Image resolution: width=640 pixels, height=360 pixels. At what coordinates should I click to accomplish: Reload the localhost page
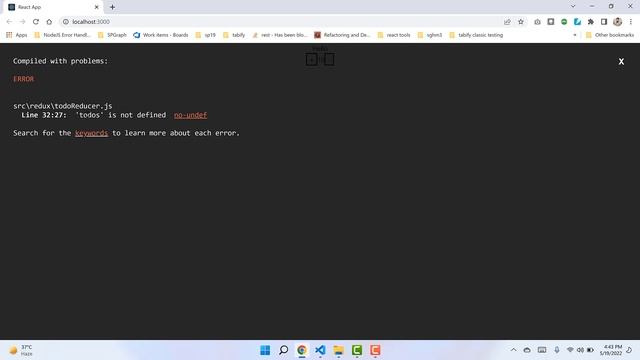coord(36,22)
